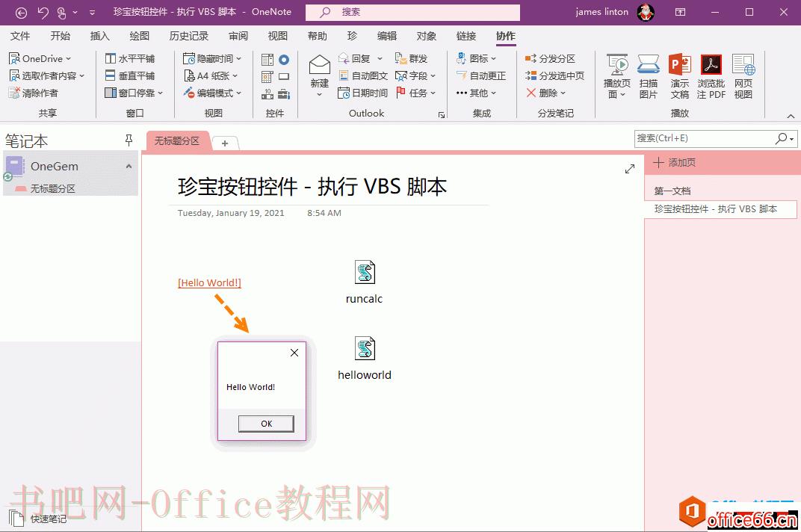Switch to 对象 ribbon tab

tap(426, 36)
